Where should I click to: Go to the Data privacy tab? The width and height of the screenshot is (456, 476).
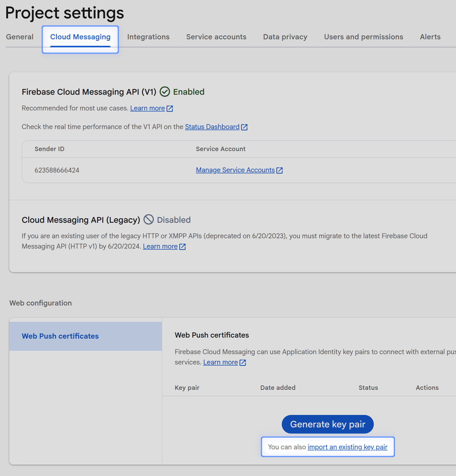pyautogui.click(x=285, y=37)
